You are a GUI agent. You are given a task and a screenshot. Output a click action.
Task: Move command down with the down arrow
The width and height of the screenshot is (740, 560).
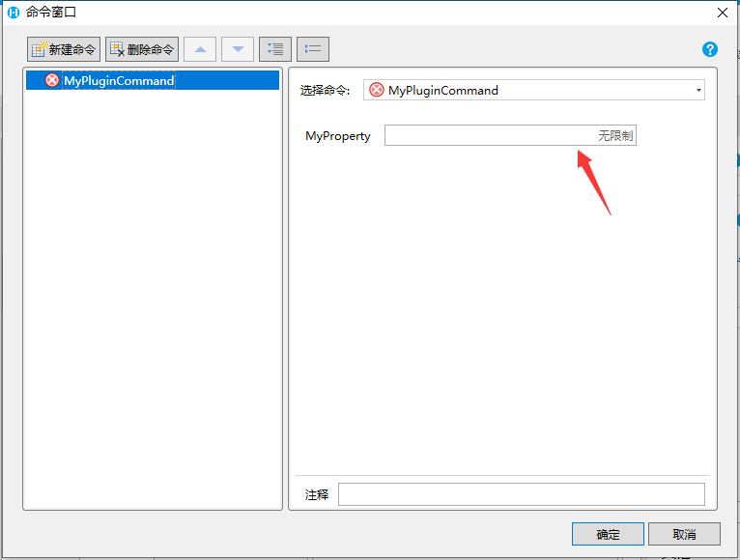[238, 49]
